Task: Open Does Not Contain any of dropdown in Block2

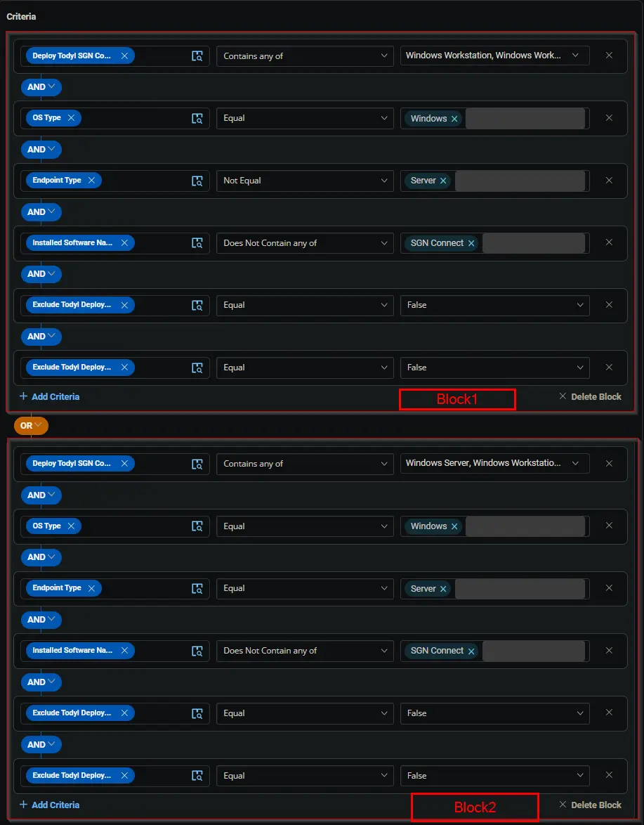Action: pos(305,651)
